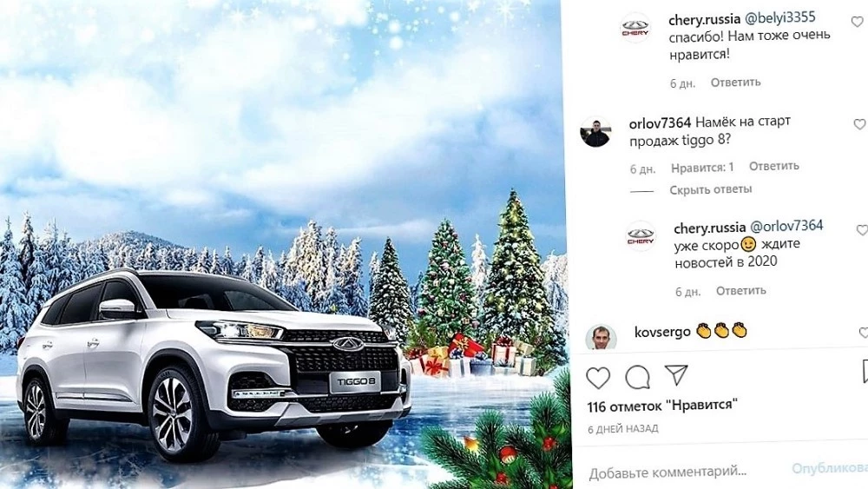The image size is (868, 489).
Task: Open orlov7364's profile picture
Action: click(x=595, y=132)
